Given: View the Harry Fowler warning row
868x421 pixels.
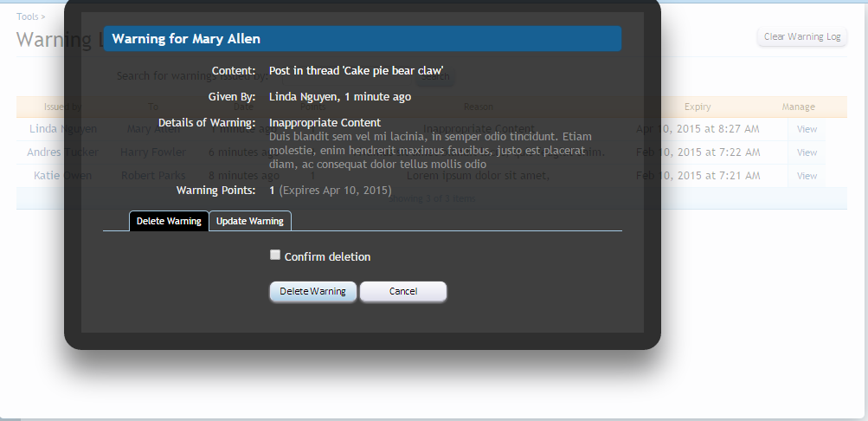Looking at the screenshot, I should pyautogui.click(x=807, y=152).
